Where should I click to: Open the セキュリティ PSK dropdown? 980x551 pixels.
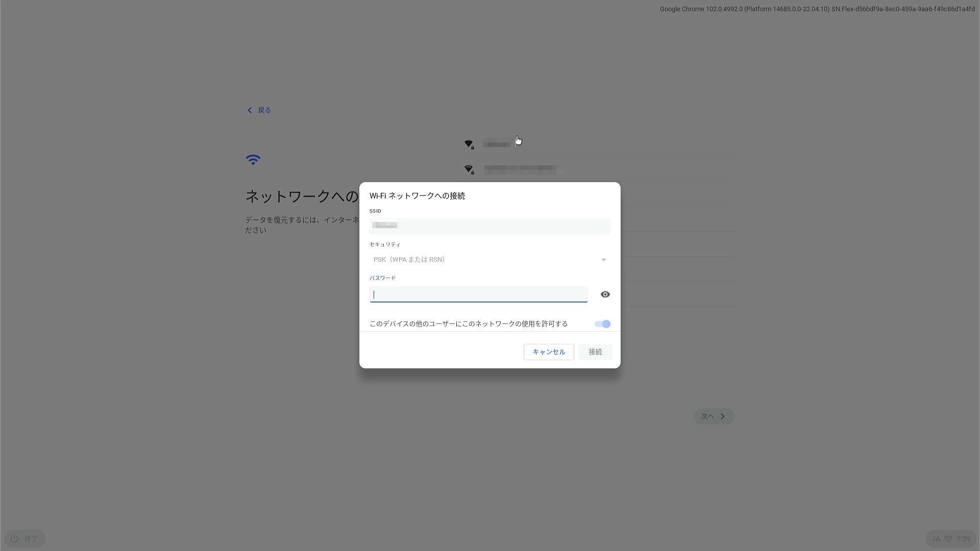[489, 260]
